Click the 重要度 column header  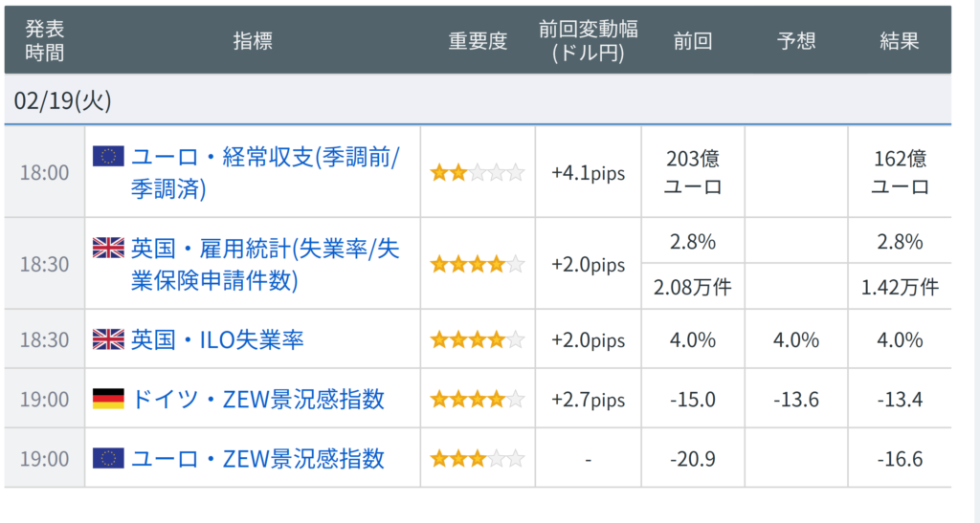[x=478, y=41]
